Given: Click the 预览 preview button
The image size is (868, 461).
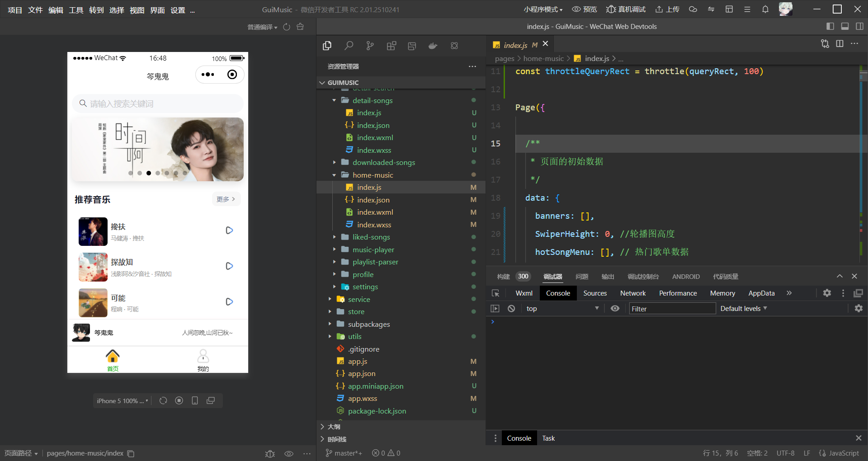Looking at the screenshot, I should pos(585,9).
